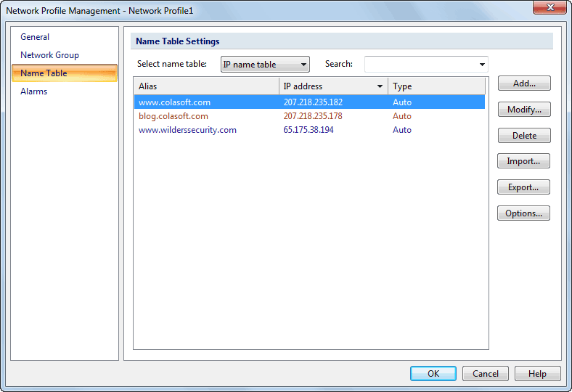Confirm with the OK button
572x392 pixels.
point(433,373)
